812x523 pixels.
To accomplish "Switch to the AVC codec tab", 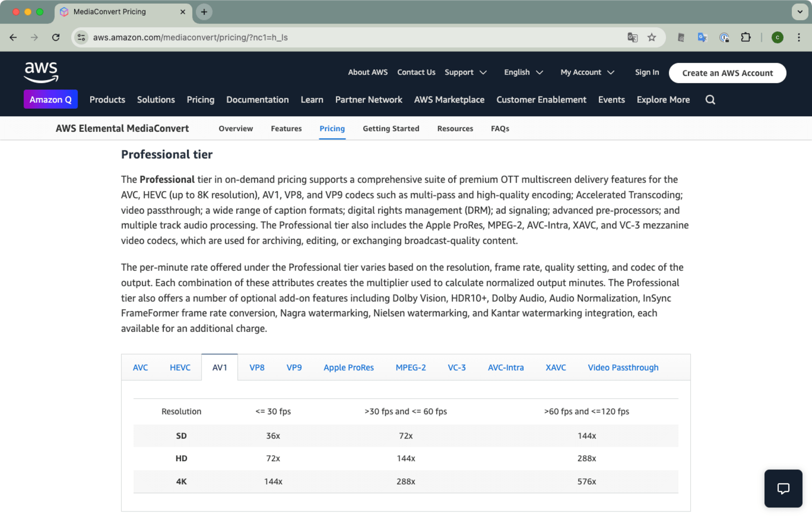I will click(x=140, y=367).
